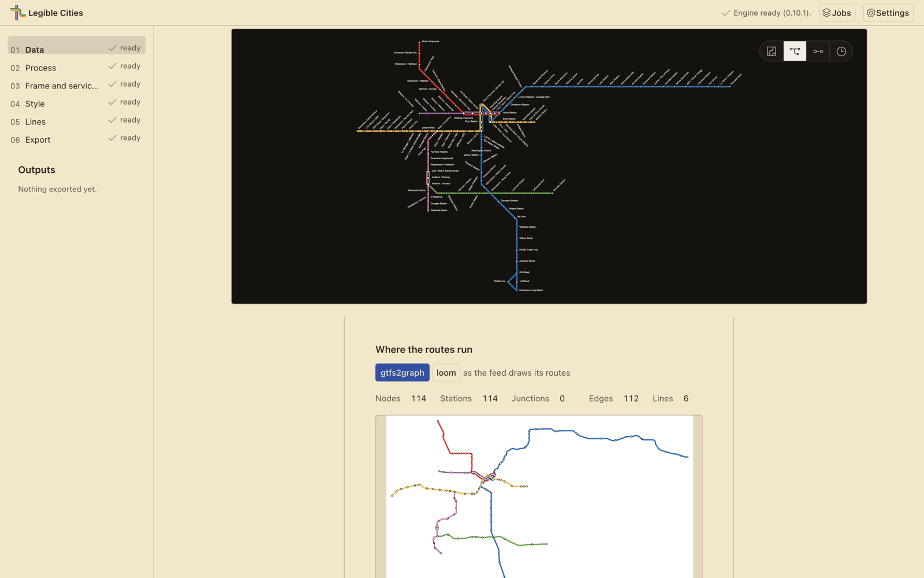
Task: Go to step 01 Data
Action: 77,46
